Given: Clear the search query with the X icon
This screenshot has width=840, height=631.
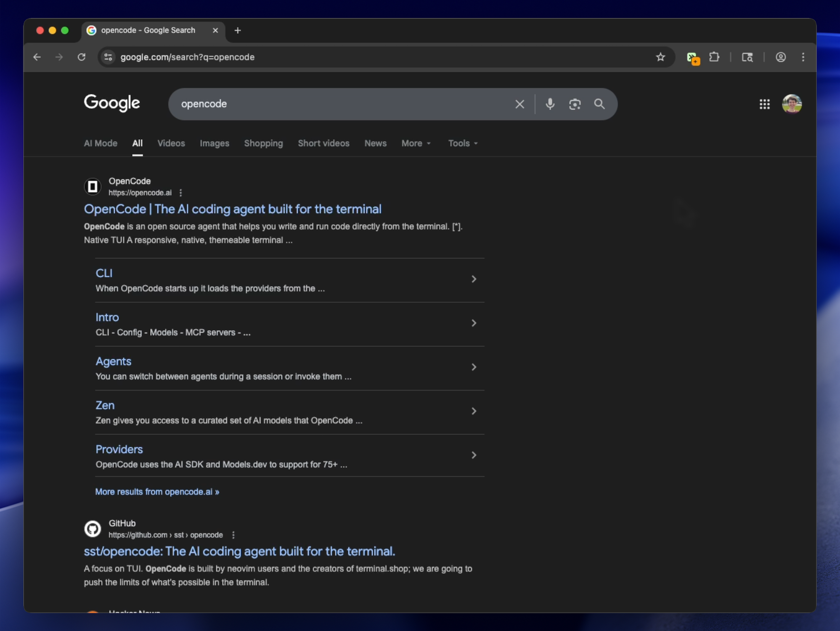Looking at the screenshot, I should point(520,104).
